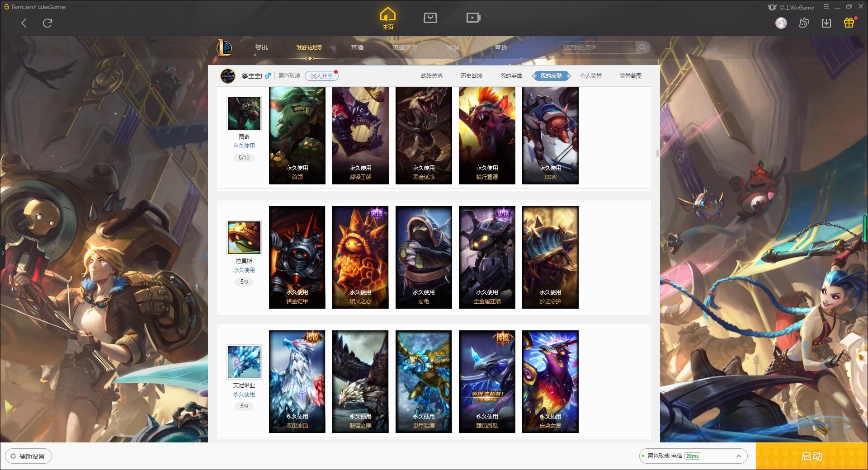Viewport: 868px width, 470px height.
Task: Open the 首领 skin card
Action: coord(297,136)
